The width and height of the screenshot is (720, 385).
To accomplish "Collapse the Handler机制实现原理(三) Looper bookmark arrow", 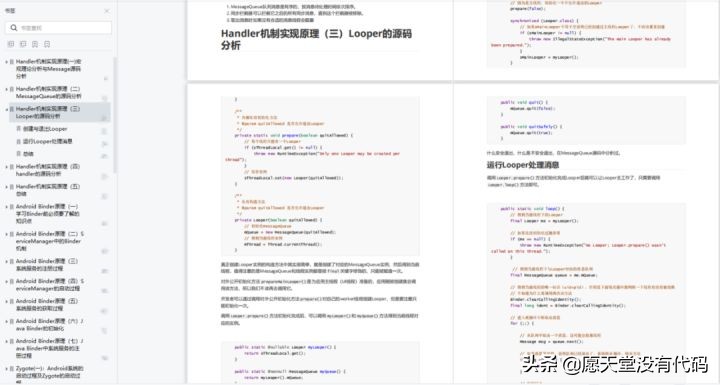I will point(6,109).
